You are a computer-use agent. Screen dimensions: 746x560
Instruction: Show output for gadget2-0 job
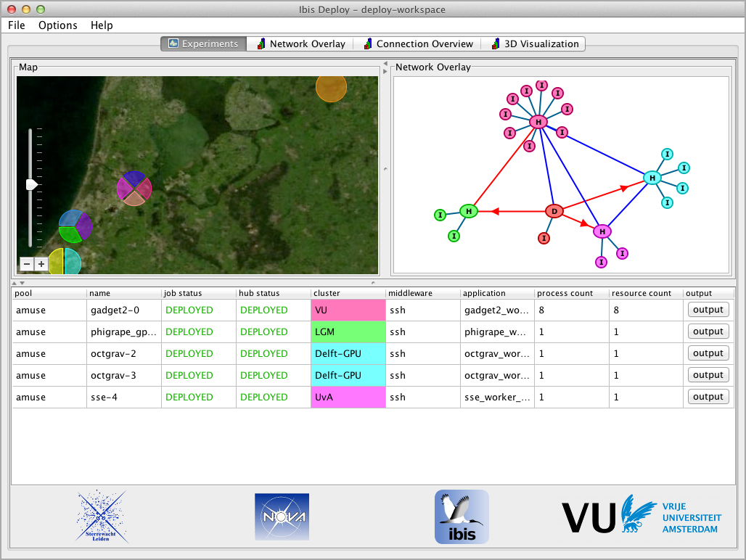tap(708, 310)
